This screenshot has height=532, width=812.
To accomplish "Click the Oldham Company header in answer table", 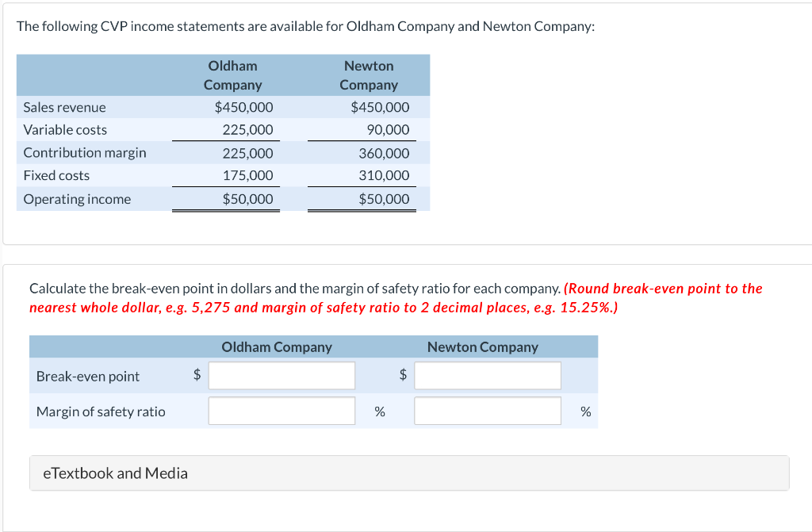I will tap(277, 347).
